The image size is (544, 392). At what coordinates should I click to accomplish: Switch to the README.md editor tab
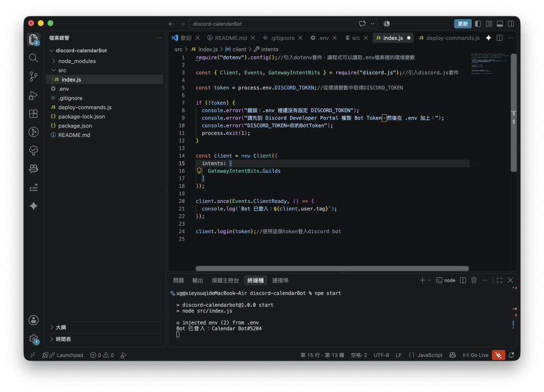(x=231, y=38)
